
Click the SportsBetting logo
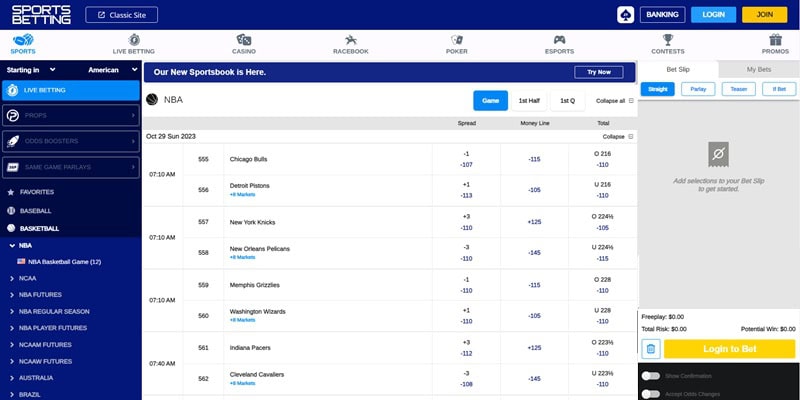(x=41, y=15)
